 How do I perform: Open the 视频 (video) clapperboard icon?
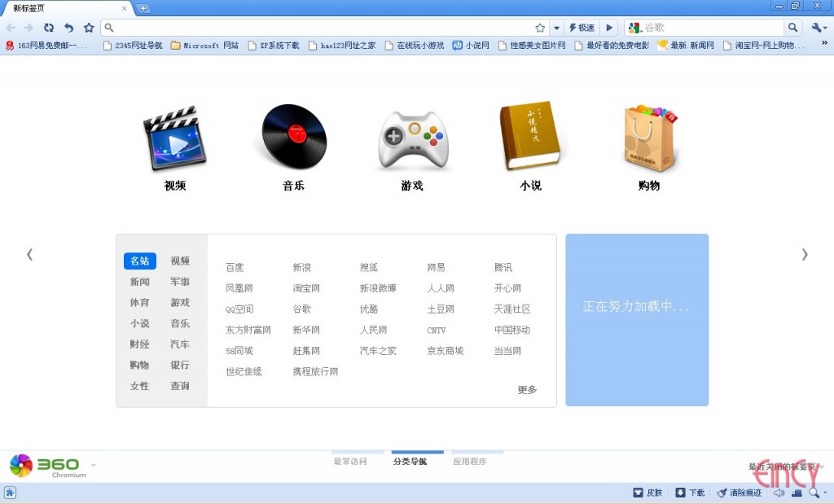tap(174, 138)
